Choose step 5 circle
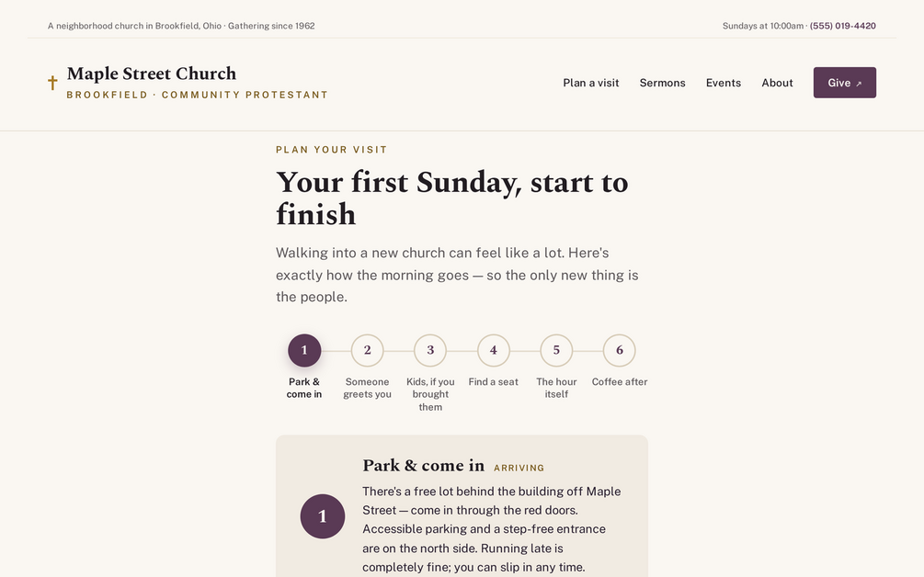This screenshot has height=577, width=924. [556, 350]
